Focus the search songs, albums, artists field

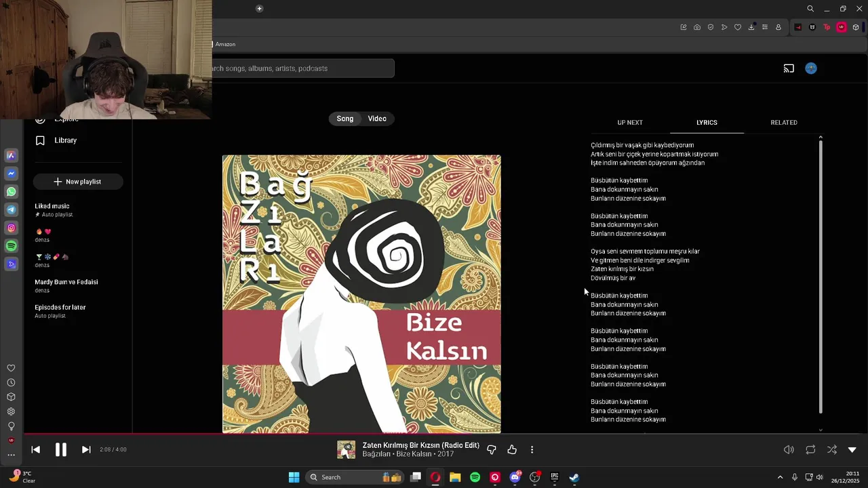tap(302, 68)
